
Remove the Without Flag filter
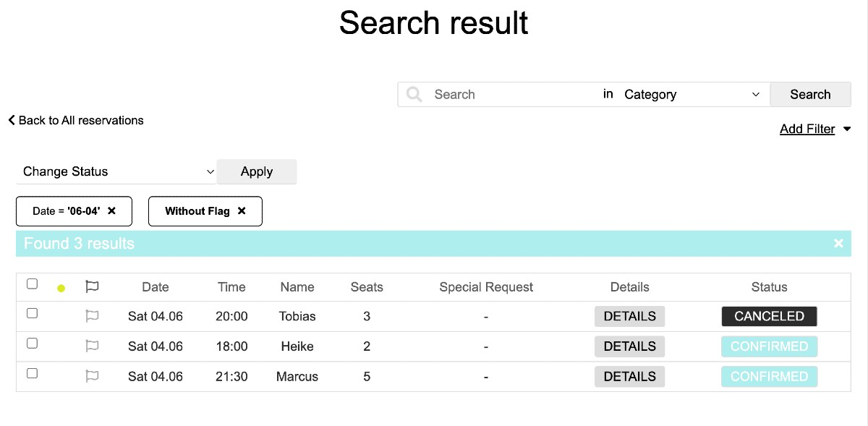click(242, 211)
